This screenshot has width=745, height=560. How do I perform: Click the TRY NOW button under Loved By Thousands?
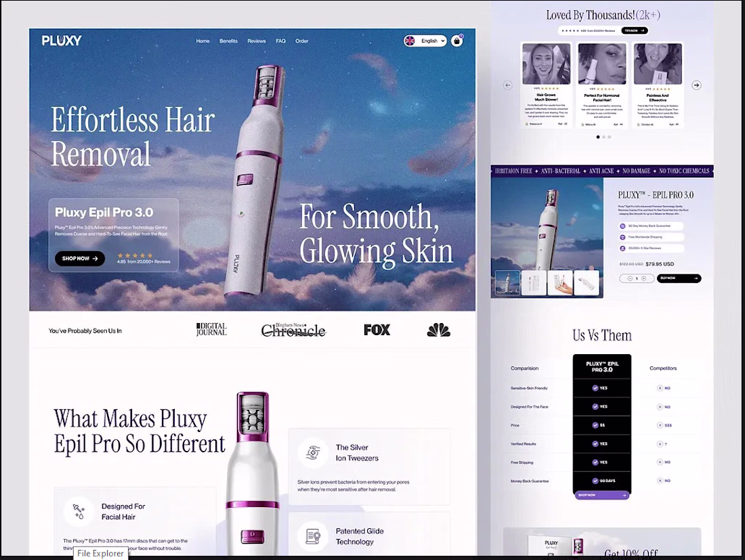tap(635, 30)
